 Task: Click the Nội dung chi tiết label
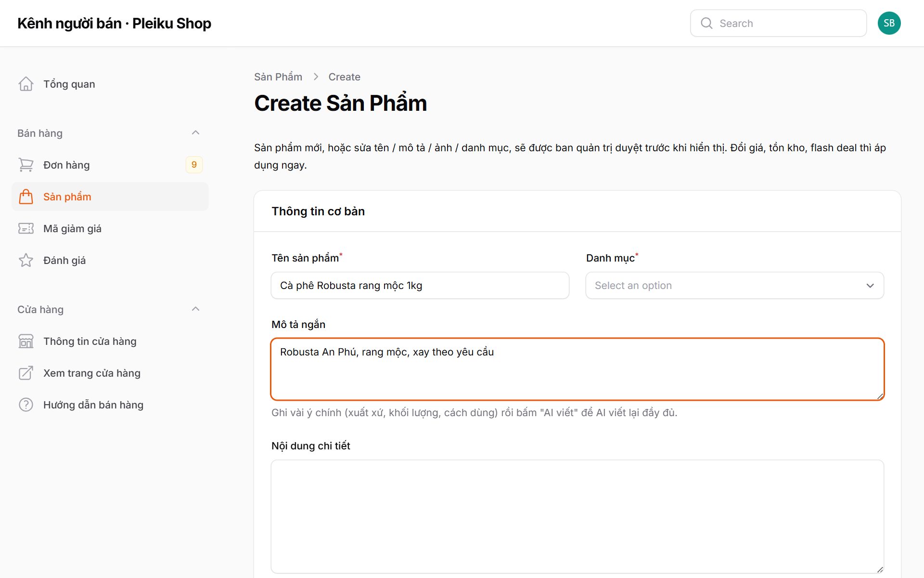311,446
